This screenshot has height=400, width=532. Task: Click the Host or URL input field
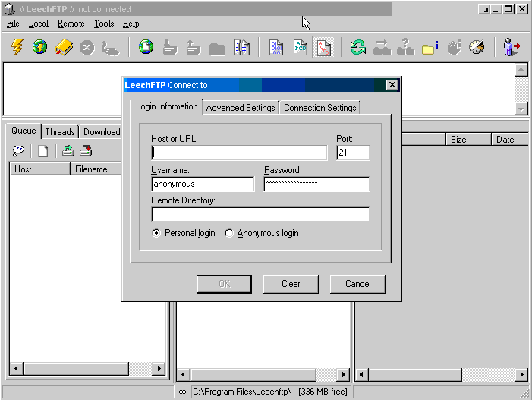(x=239, y=153)
